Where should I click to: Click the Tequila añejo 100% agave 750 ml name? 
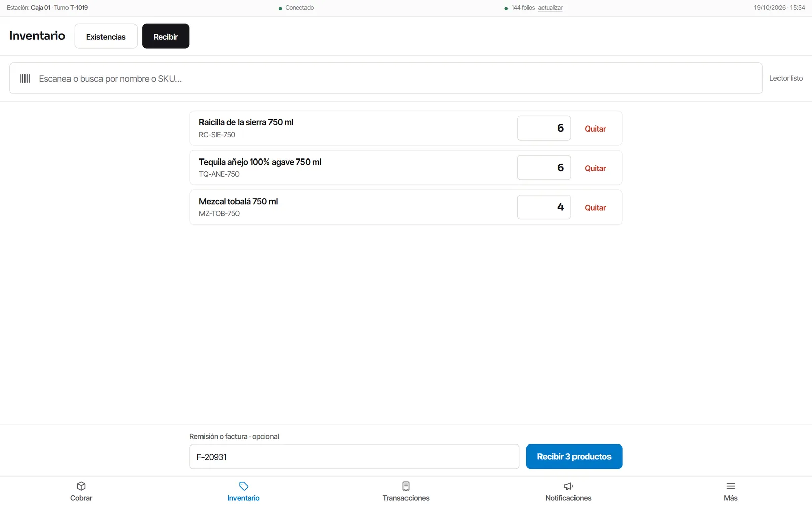click(260, 162)
